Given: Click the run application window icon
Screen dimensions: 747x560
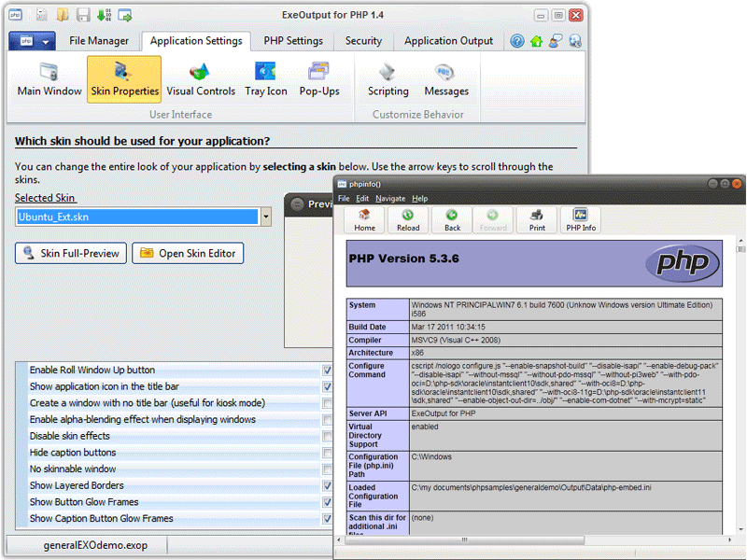Looking at the screenshot, I should 125,15.
